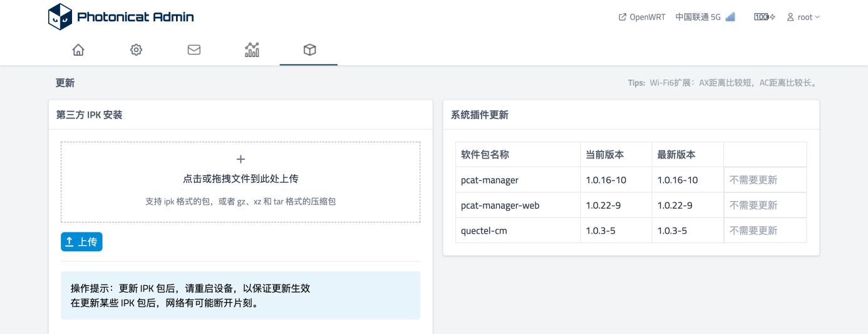Click the 上传 upload button

point(81,242)
